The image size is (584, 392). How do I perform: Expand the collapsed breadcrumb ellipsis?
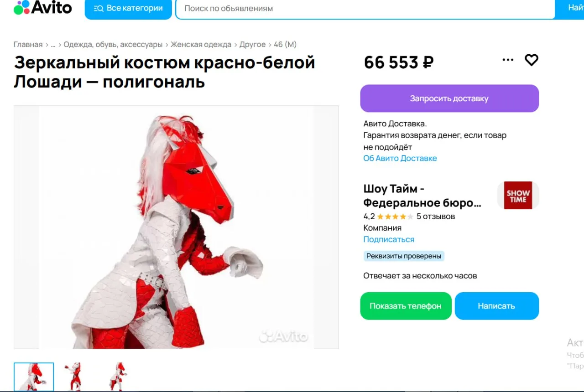pyautogui.click(x=53, y=44)
